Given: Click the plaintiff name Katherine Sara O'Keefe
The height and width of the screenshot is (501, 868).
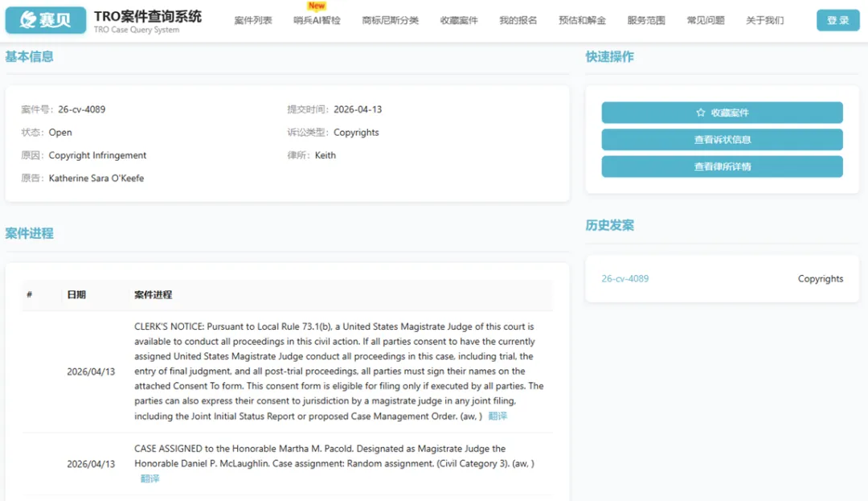Looking at the screenshot, I should 96,178.
